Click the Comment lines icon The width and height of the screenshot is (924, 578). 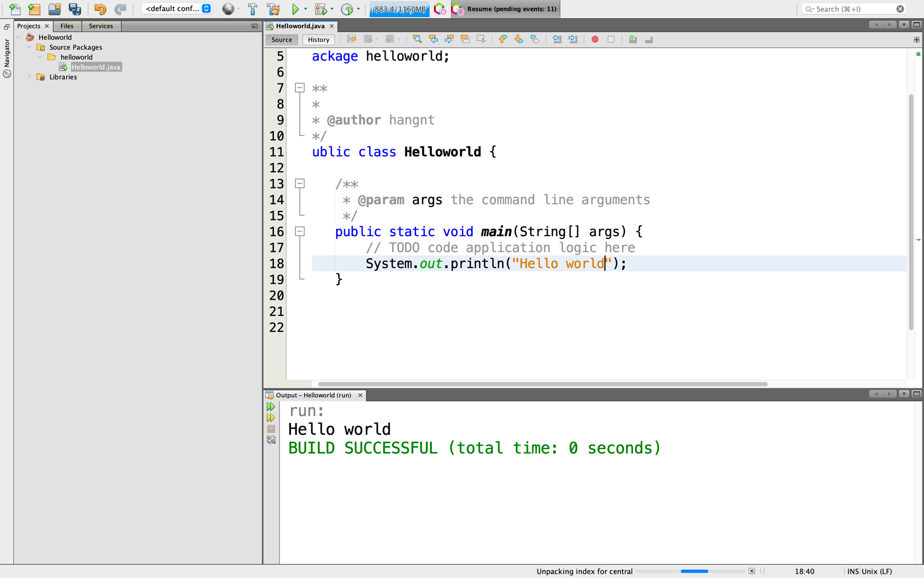[x=633, y=39]
